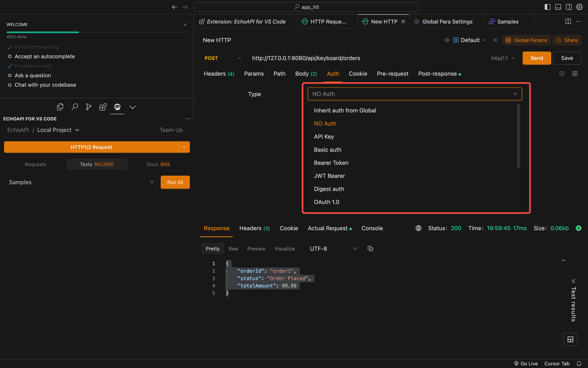Open Search magnifier icon

pos(74,107)
